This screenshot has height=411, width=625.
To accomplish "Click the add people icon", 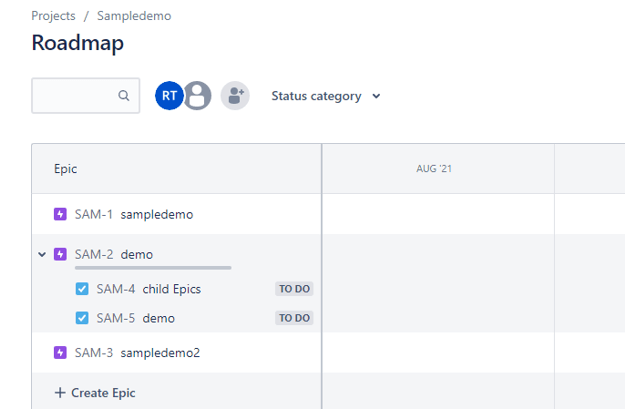I will tap(235, 96).
